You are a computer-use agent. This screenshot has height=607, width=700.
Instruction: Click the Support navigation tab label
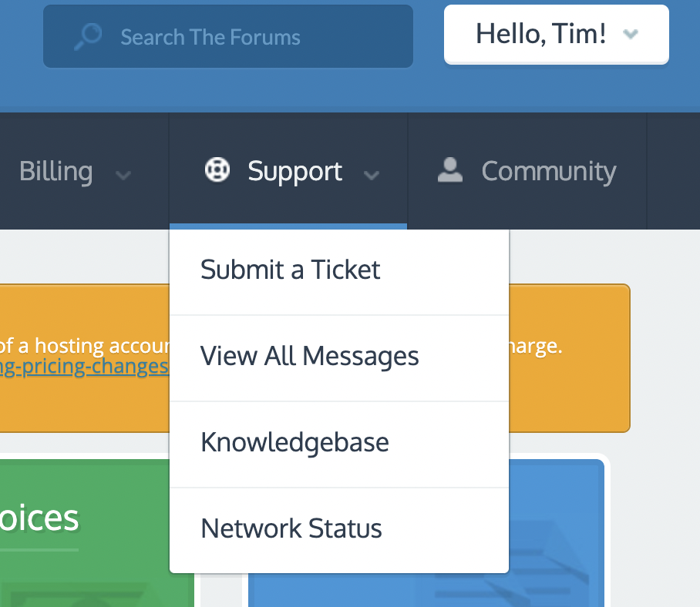(x=295, y=171)
